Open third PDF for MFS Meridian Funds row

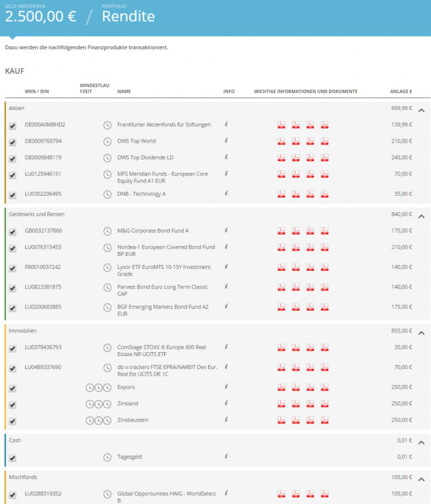click(x=310, y=174)
